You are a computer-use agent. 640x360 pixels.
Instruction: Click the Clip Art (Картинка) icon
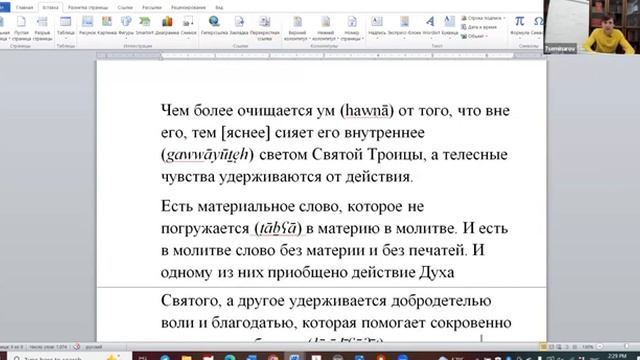pos(107,25)
